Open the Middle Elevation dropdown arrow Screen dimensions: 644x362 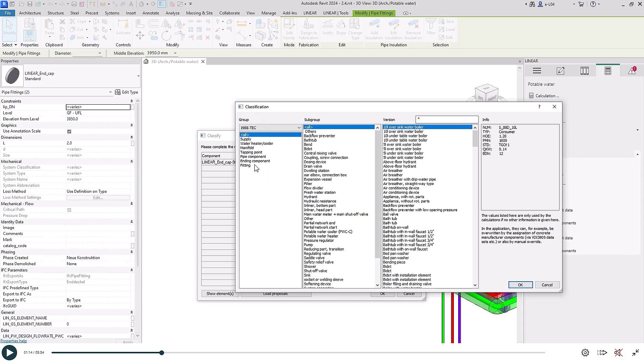coord(175,53)
